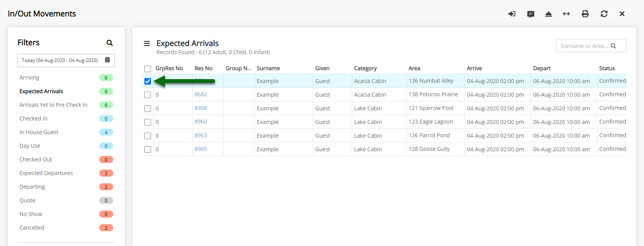
Task: Select the Cancelled filter
Action: point(32,228)
